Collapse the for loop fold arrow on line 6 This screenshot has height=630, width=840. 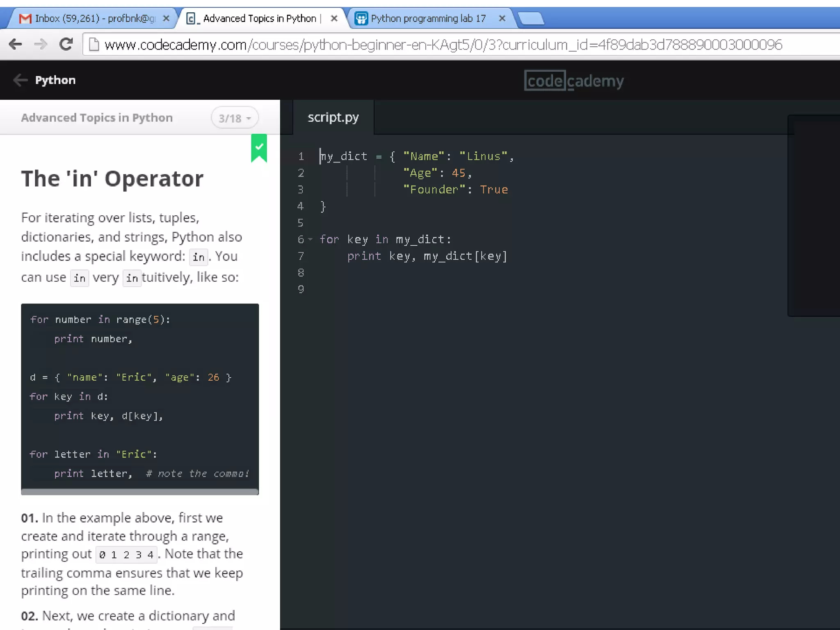coord(310,239)
